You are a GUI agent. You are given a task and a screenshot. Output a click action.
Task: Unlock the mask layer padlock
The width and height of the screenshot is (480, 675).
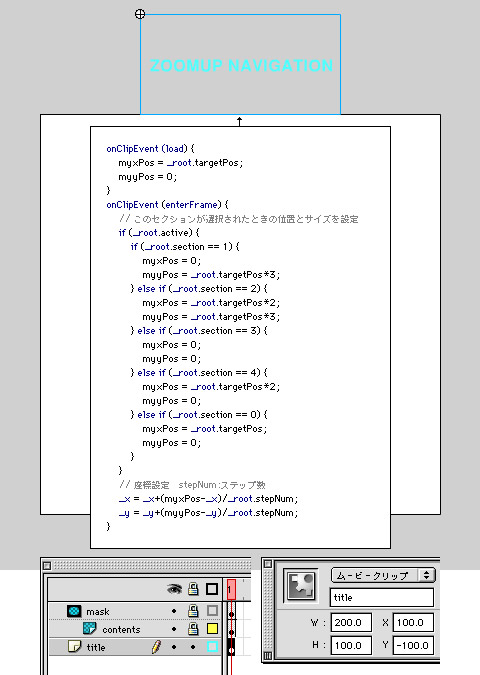[x=193, y=610]
